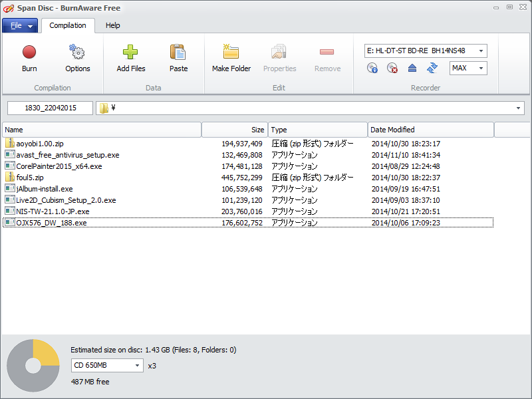Click date 2014/09/03 18:37:10
Screen dimensions: 532x399
[x=406, y=200]
